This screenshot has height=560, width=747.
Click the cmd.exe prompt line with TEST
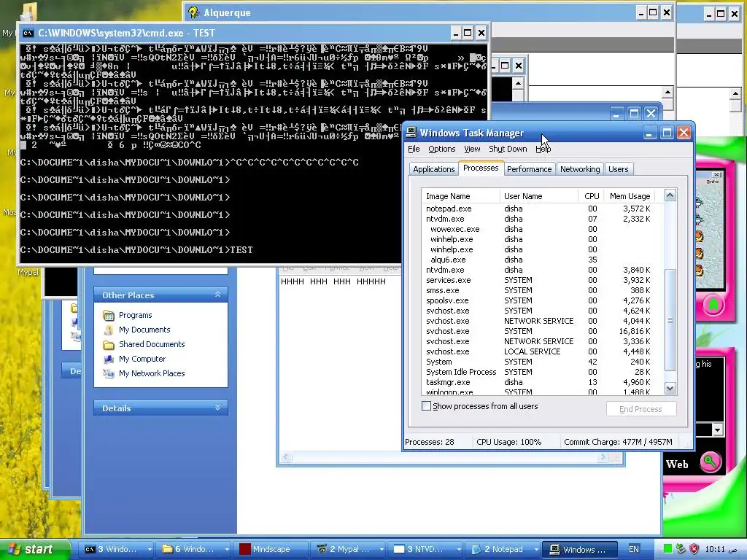tap(136, 249)
